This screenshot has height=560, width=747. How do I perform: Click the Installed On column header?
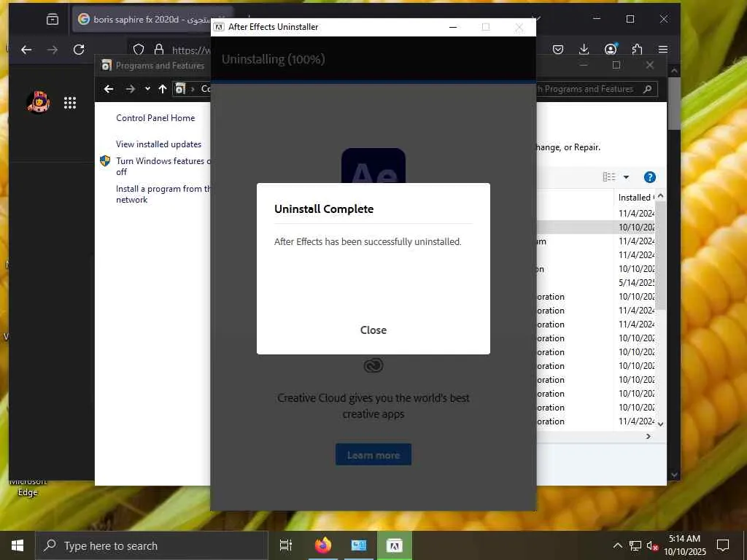point(635,197)
